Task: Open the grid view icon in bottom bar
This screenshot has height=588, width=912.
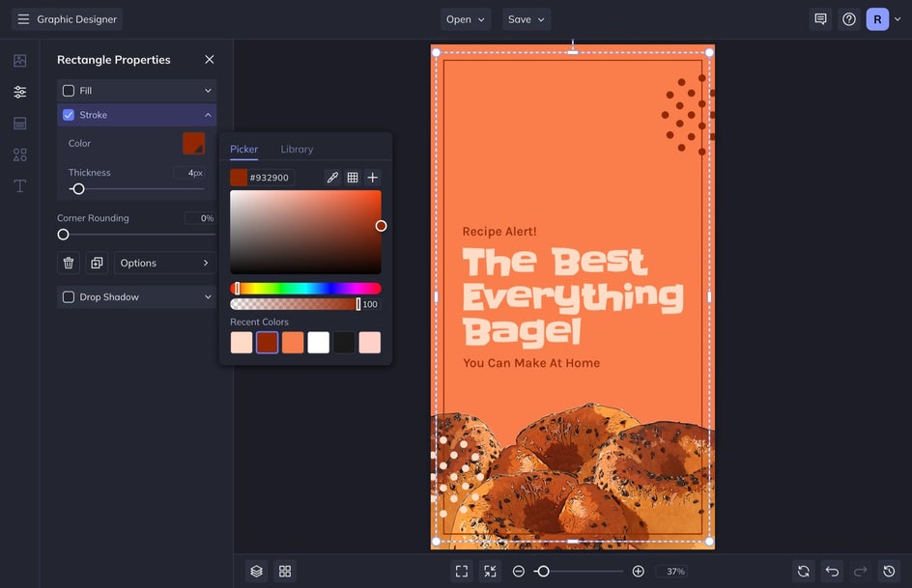Action: pyautogui.click(x=285, y=572)
